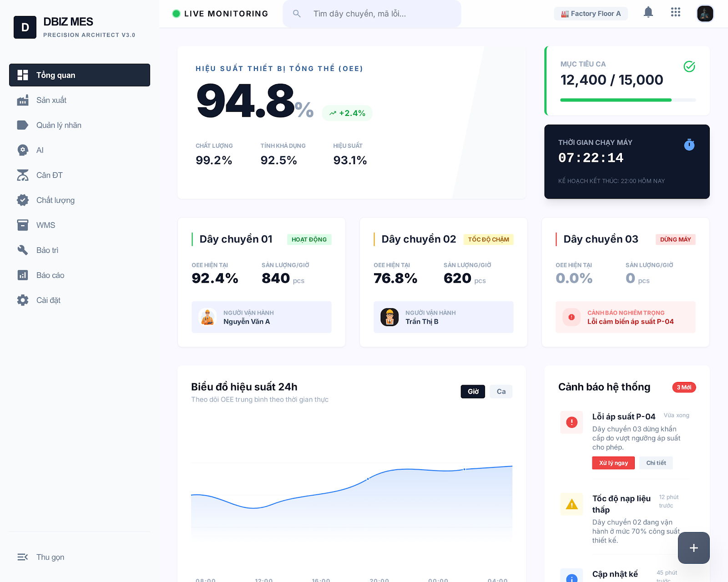Click Trần Thị B operator avatar

coord(389,317)
